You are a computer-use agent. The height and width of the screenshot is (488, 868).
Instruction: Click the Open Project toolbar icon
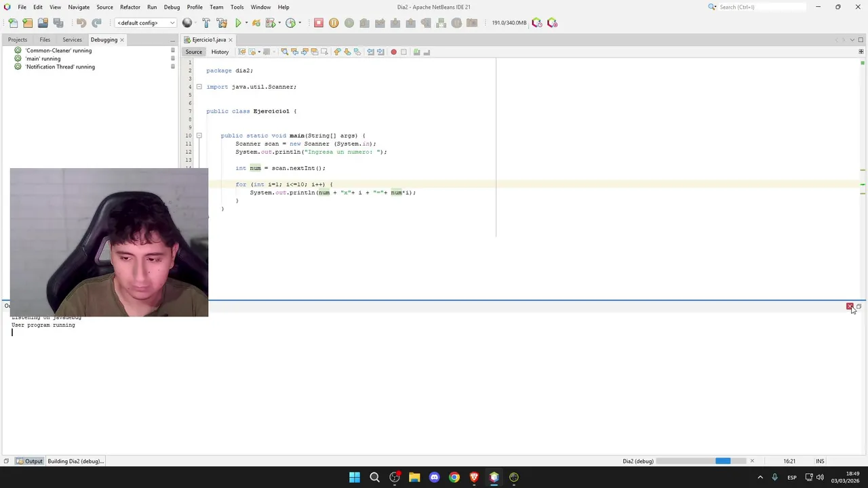[43, 23]
